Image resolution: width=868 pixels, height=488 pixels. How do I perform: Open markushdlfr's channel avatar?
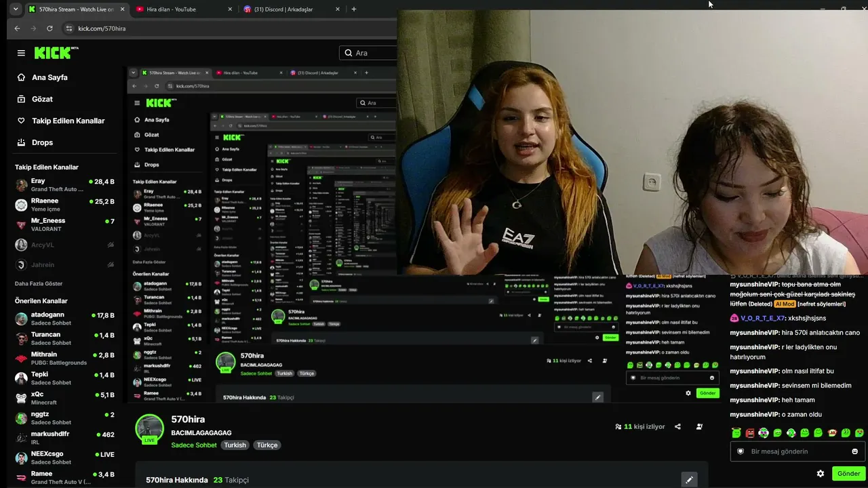[x=22, y=437]
